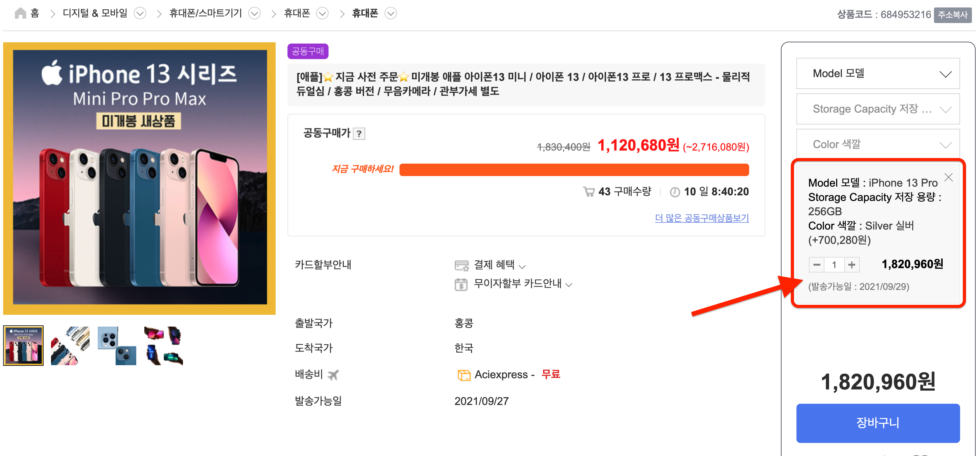Open the 더 많은 공동구매상품보기 link

[x=702, y=218]
